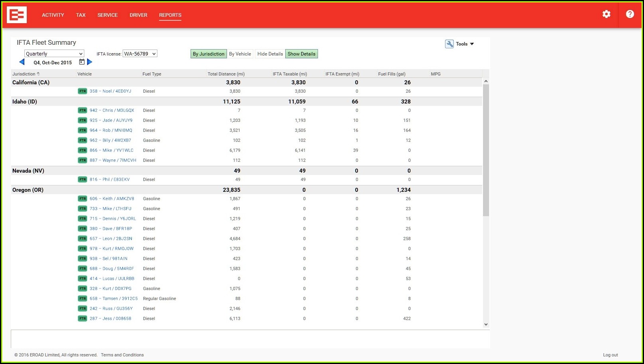
Task: Open the DRIVER menu
Action: (x=138, y=15)
